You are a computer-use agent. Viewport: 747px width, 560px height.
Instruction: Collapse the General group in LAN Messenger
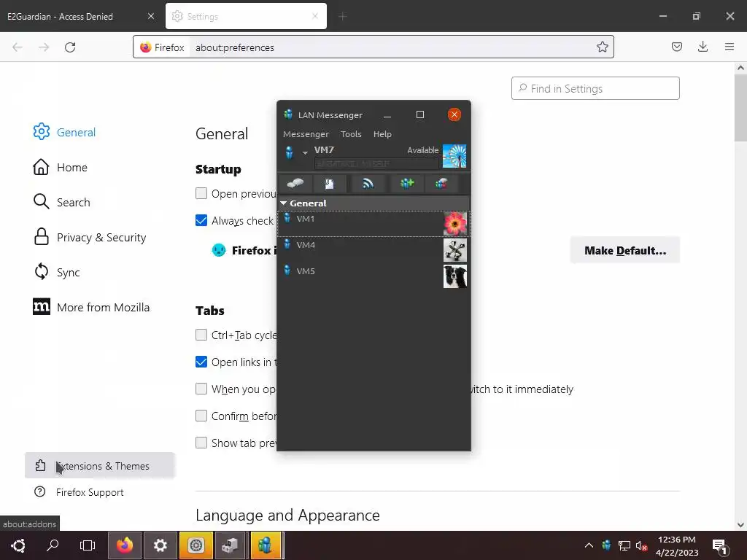coord(284,203)
